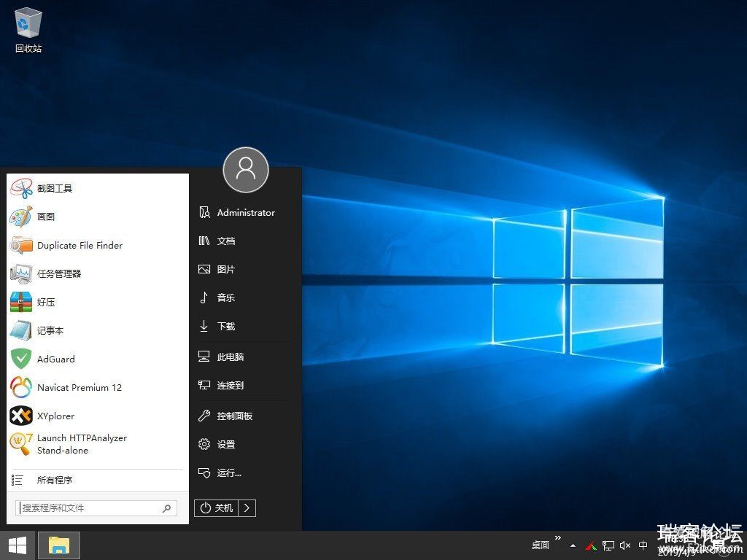Open network status tray icon
This screenshot has width=747, height=560.
[608, 545]
